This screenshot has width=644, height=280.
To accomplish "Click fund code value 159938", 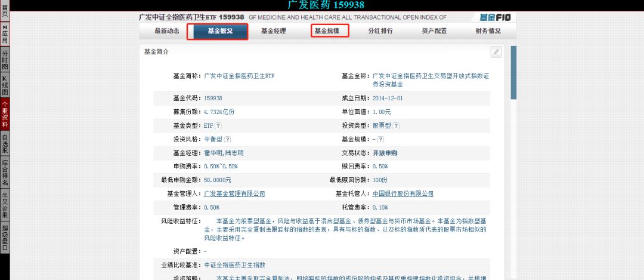I will (213, 99).
